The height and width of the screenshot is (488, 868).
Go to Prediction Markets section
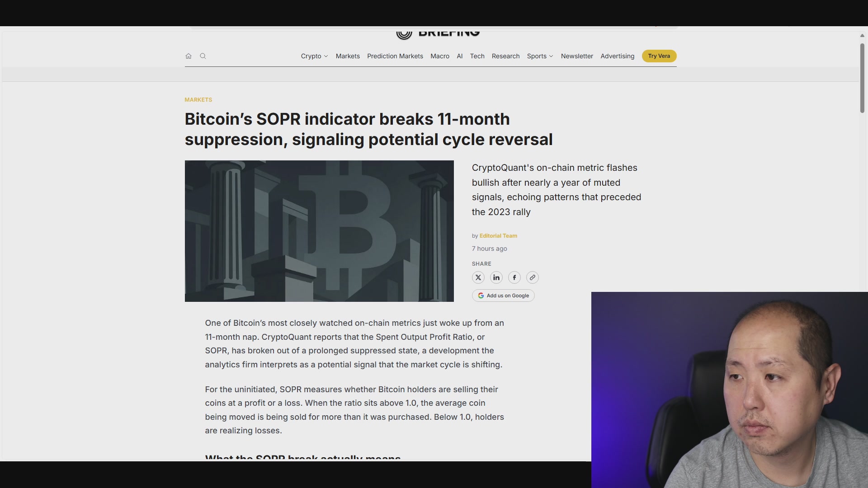[x=395, y=56]
